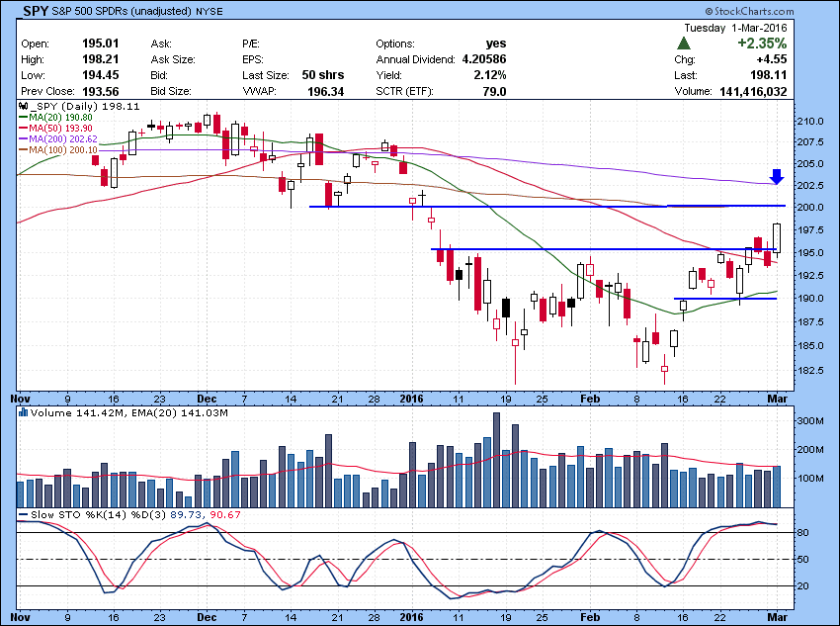Click the +2.35% percent change
840x626 pixels.
pos(762,44)
